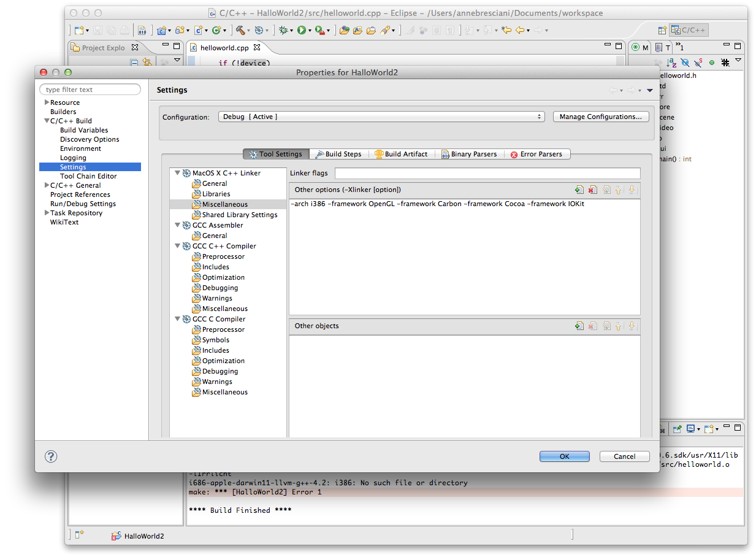756x557 pixels.
Task: Select Run/Debug Settings in properties tree
Action: 83,204
